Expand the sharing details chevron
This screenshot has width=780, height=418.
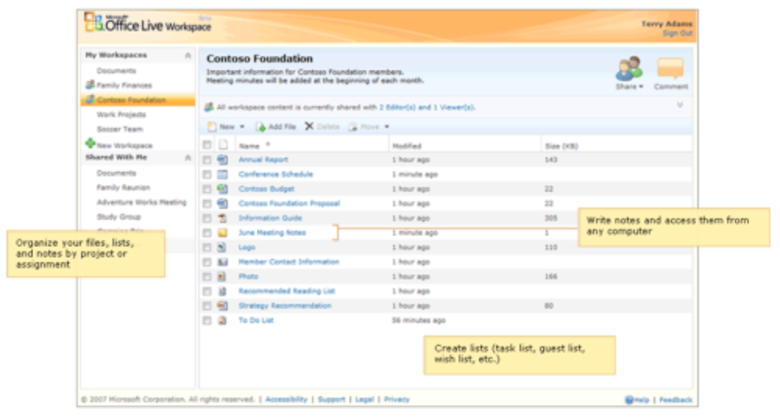(x=680, y=105)
